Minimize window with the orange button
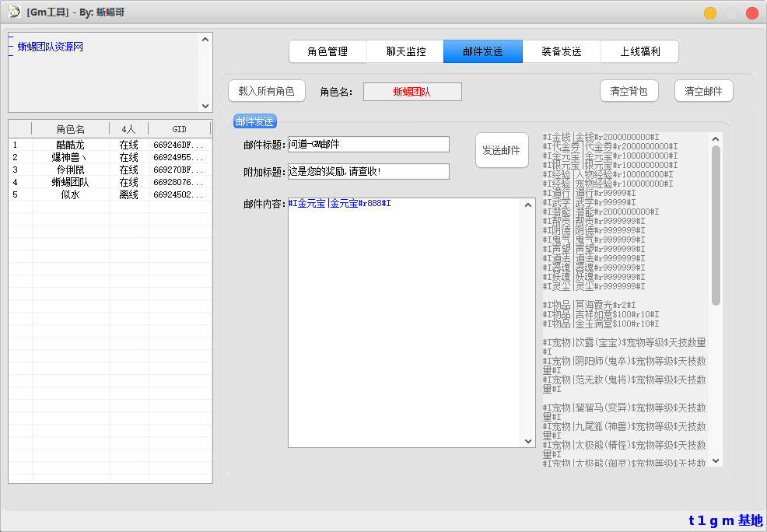The height and width of the screenshot is (532, 767). click(710, 13)
